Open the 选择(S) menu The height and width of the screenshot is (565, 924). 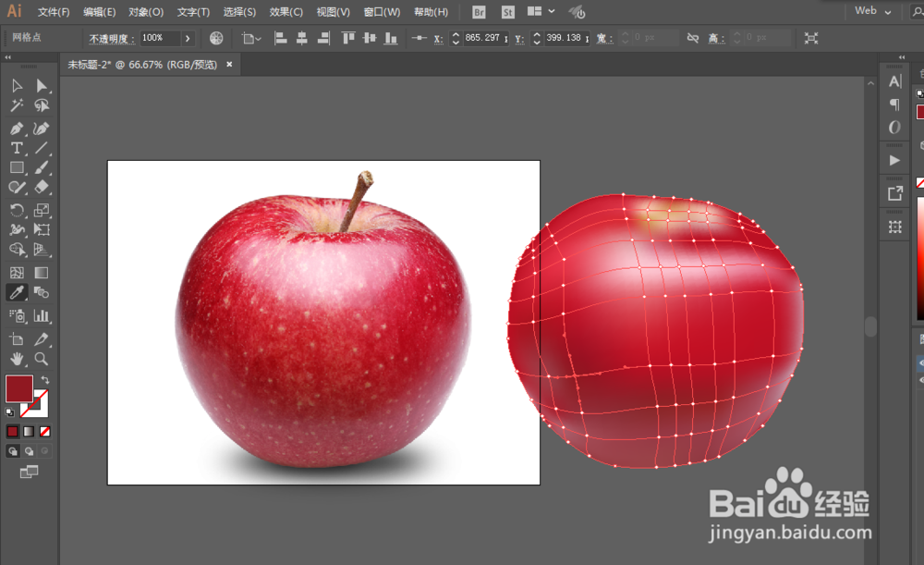239,12
